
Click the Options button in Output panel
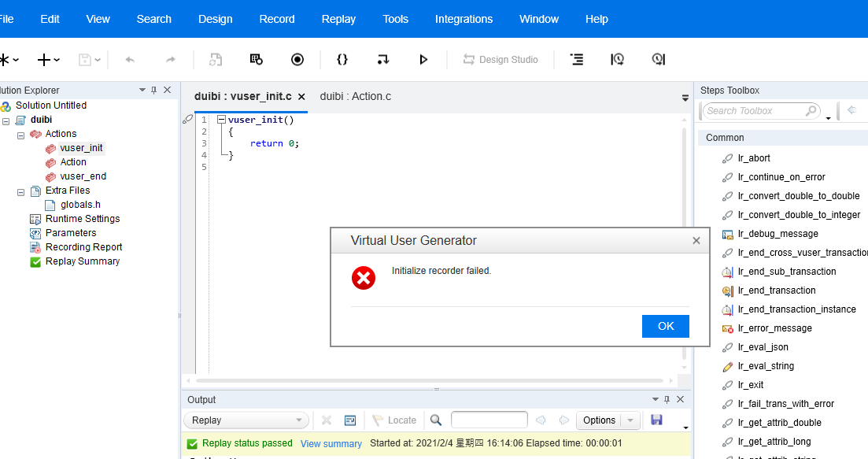tap(599, 420)
